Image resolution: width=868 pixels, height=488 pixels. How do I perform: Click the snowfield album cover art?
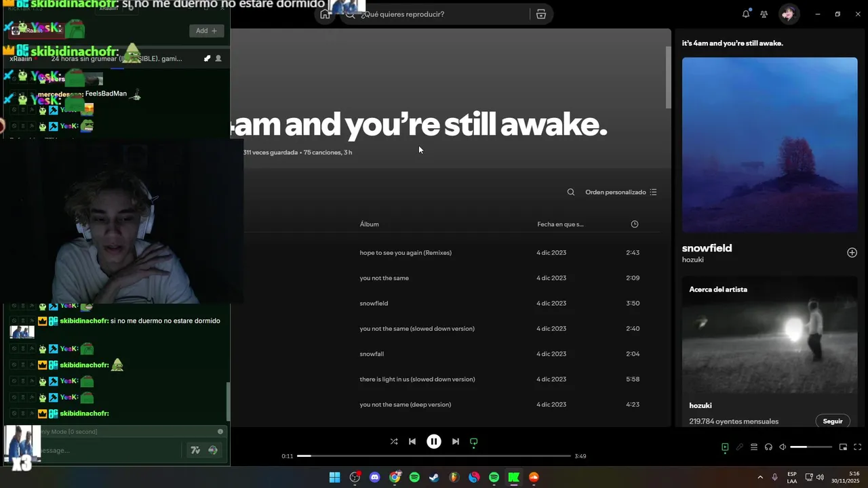point(770,145)
